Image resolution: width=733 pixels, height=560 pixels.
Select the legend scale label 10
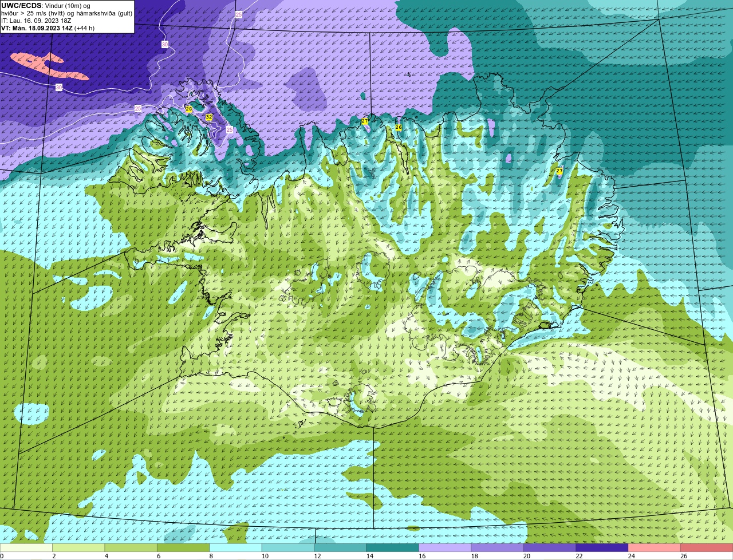point(265,556)
